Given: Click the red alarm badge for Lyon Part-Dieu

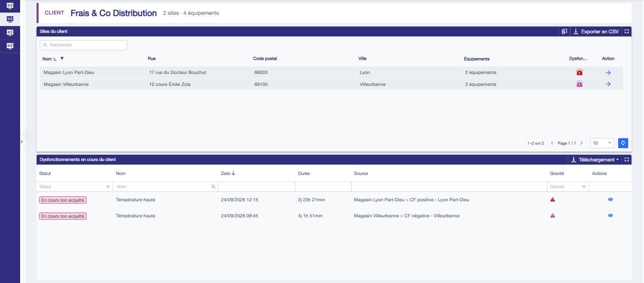Looking at the screenshot, I should click(x=580, y=72).
